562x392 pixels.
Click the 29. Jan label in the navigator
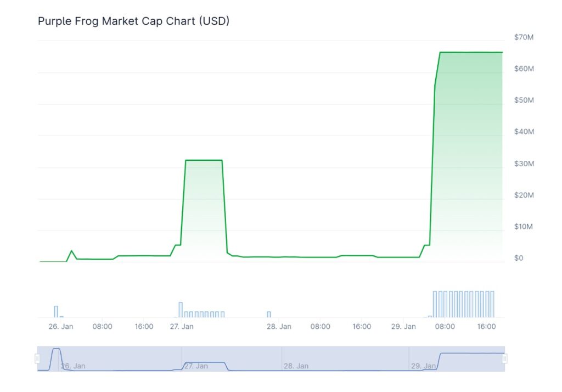(424, 366)
